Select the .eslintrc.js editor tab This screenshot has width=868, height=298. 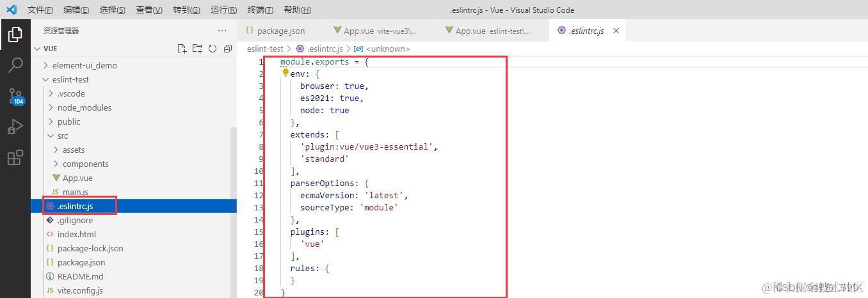point(588,31)
